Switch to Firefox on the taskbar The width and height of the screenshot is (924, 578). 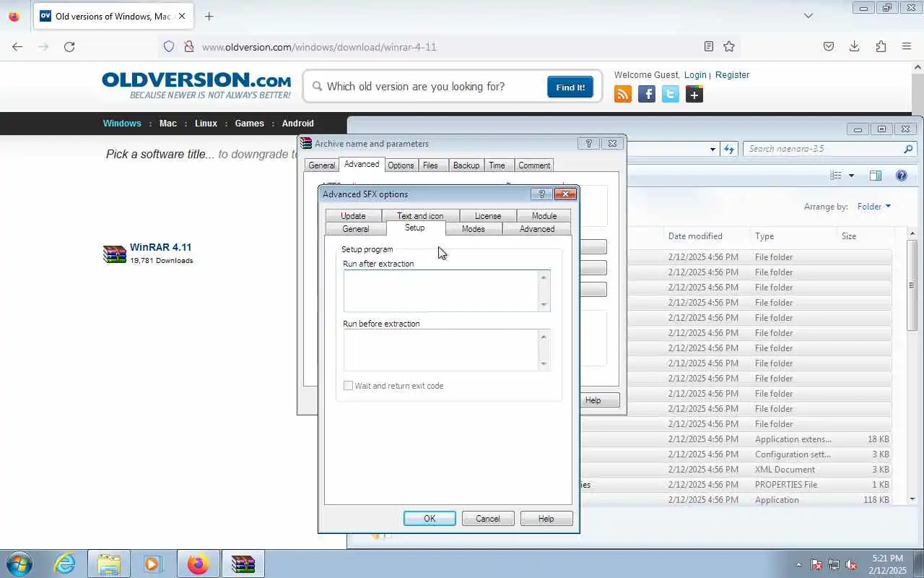[198, 564]
